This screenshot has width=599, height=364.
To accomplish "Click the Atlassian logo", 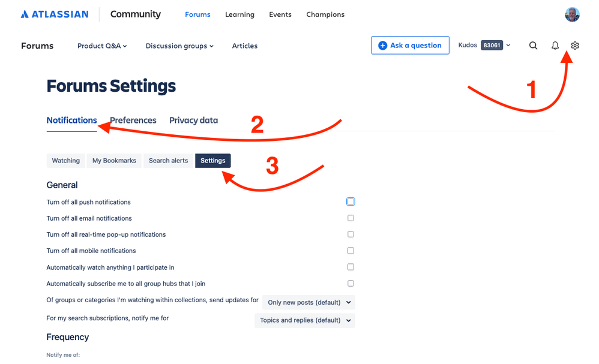I will point(54,14).
